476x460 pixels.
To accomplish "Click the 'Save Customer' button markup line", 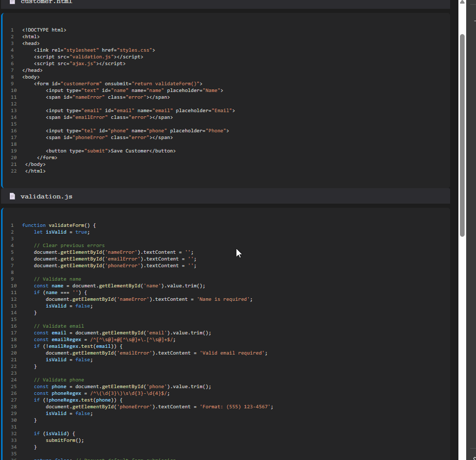I will (x=111, y=151).
